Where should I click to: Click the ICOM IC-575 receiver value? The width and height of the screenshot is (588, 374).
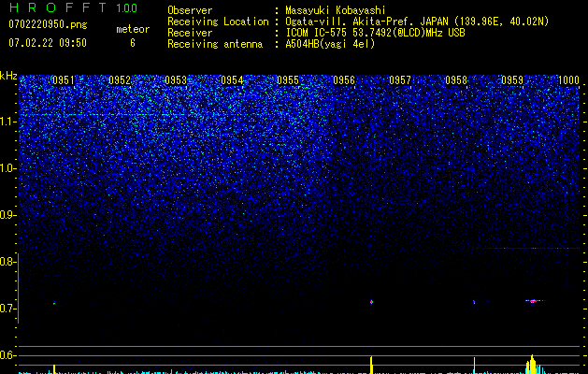click(x=375, y=33)
